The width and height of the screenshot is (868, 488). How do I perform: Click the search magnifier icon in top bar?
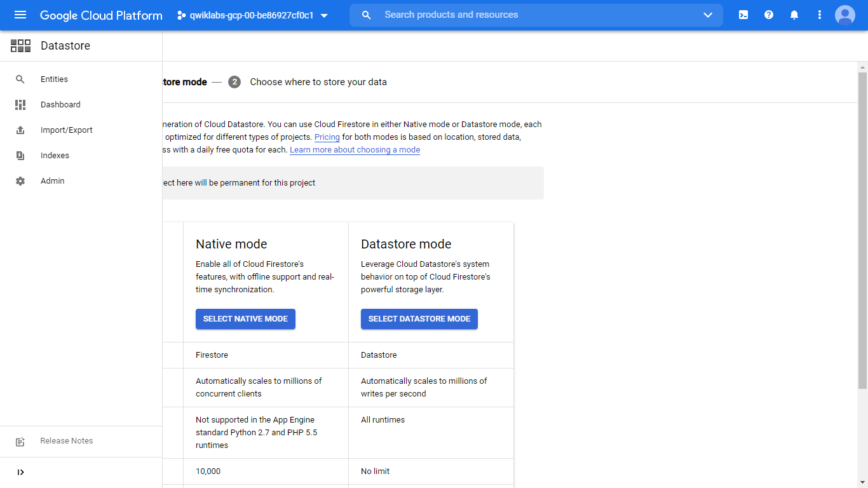click(366, 15)
